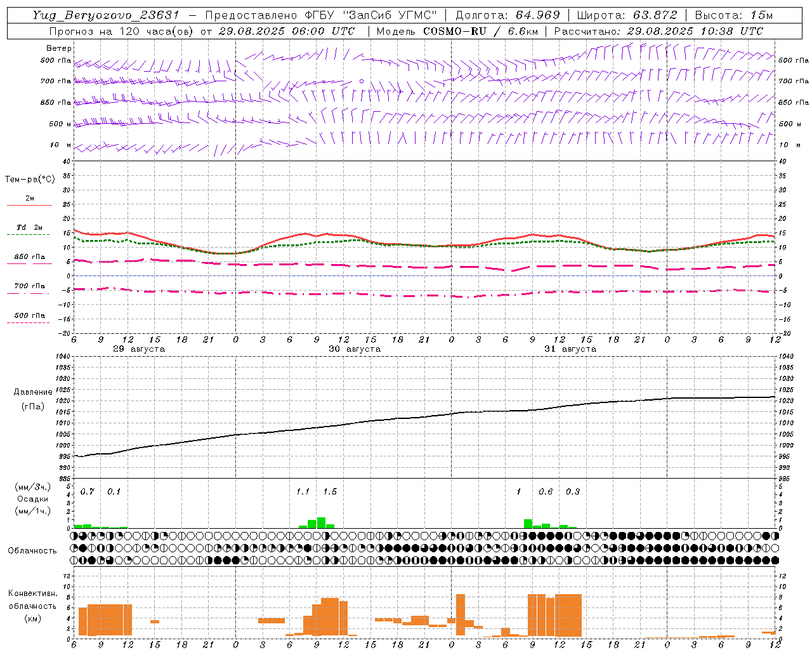812x650 pixels.
Task: Click the 0.6 precipitation value
Action: tap(546, 492)
